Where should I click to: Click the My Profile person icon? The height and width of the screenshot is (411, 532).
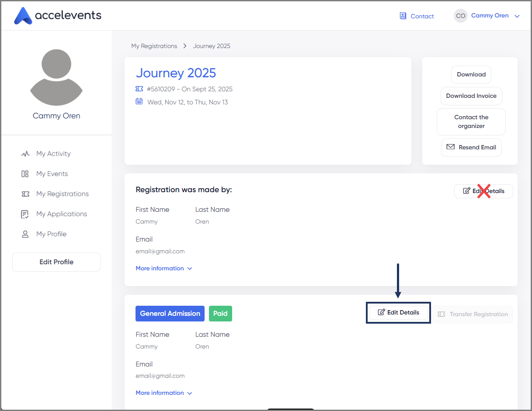point(25,234)
